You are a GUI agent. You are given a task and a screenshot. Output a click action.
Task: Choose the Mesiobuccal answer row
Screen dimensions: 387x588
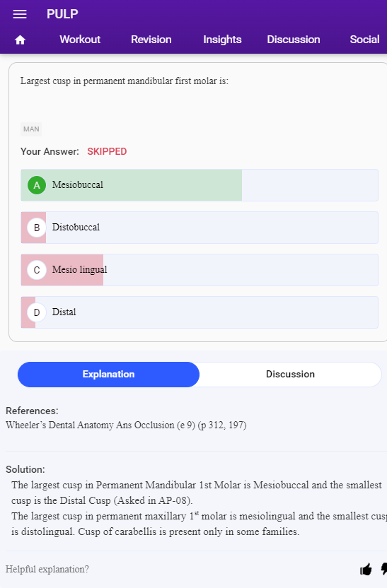pos(200,185)
